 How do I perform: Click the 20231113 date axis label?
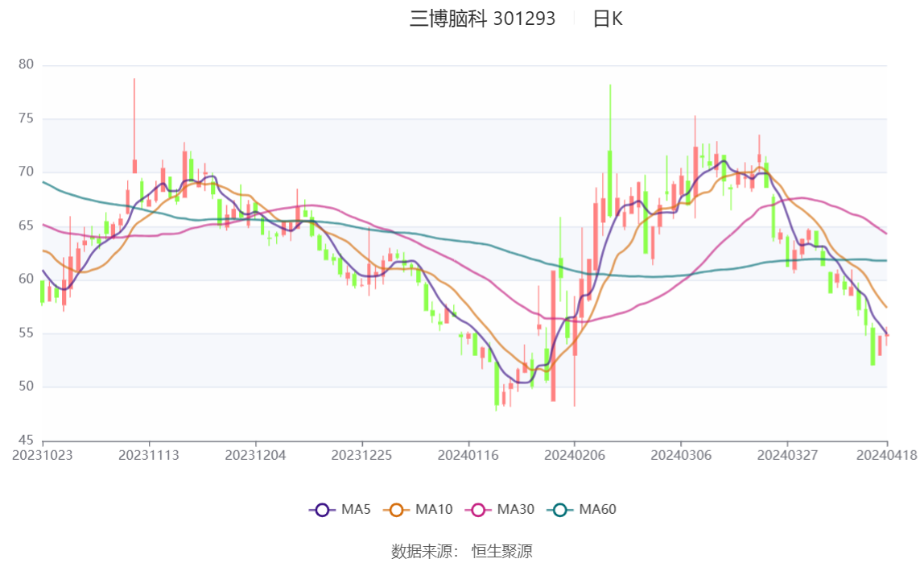[x=148, y=456]
